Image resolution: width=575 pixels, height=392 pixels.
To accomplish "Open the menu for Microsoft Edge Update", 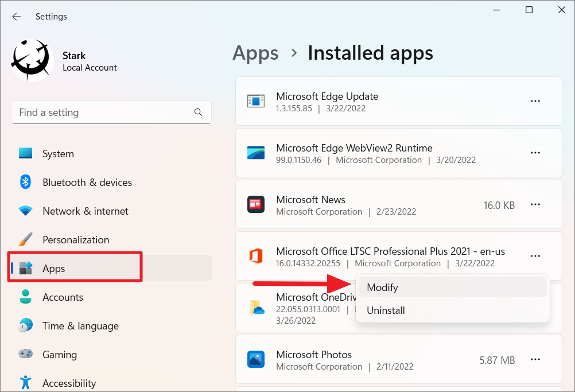I will click(x=535, y=101).
